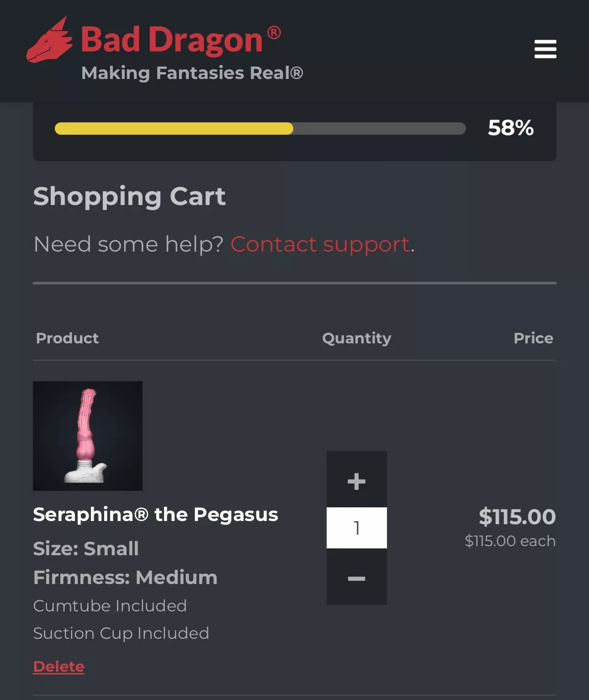Open the hamburger navigation menu
Viewport: 589px width, 700px height.
pos(545,49)
